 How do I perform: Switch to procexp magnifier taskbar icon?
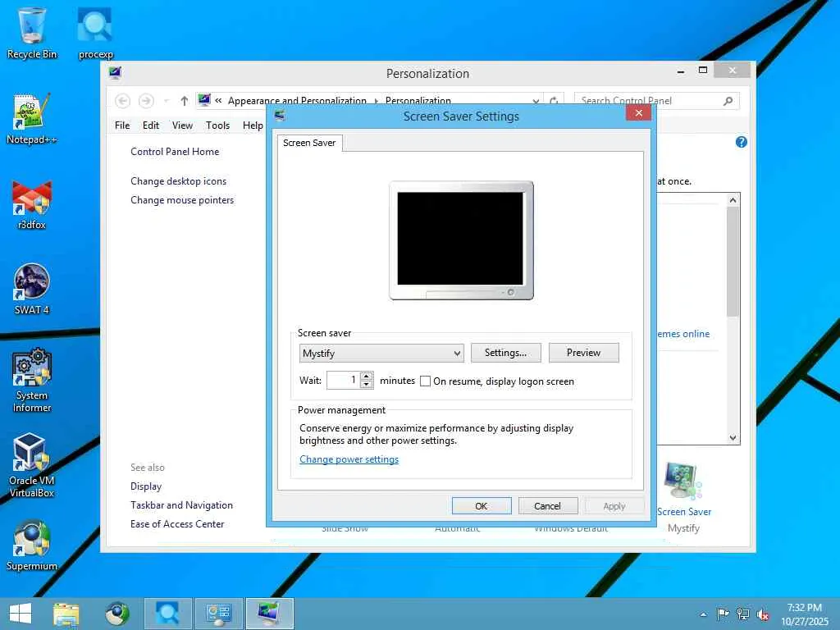tap(167, 614)
